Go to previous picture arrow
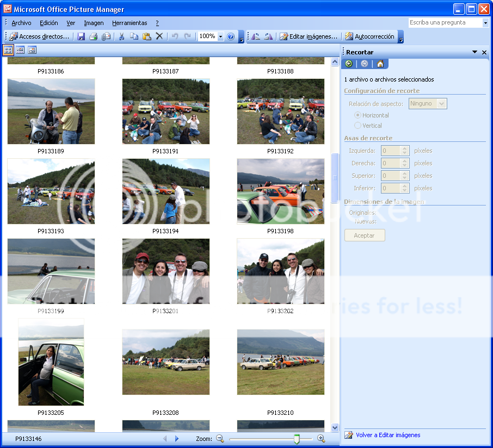The image size is (493, 448). click(165, 439)
